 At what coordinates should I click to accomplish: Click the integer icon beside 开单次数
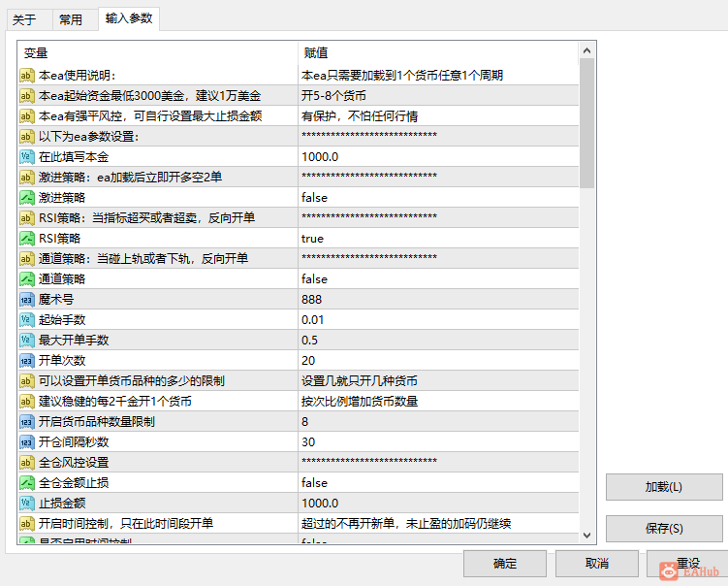pos(27,361)
